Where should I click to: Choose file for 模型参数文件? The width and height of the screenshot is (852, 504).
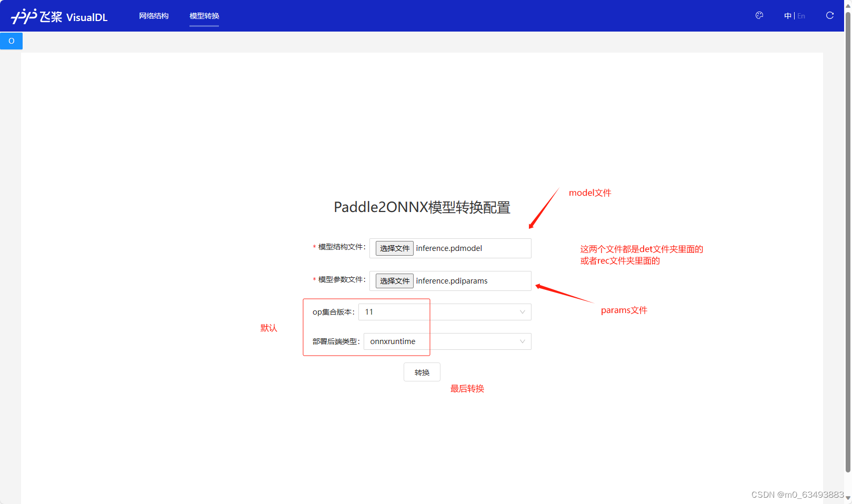(x=395, y=281)
